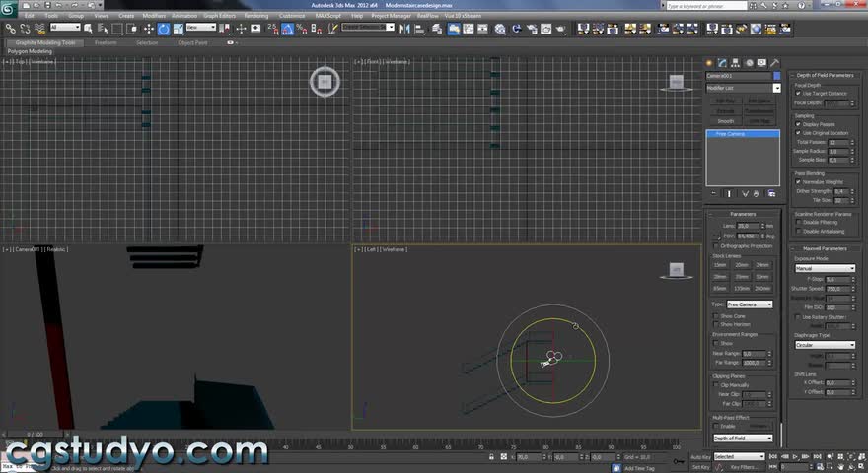The width and height of the screenshot is (868, 473).
Task: Click the Mirror tool icon
Action: coord(404,29)
